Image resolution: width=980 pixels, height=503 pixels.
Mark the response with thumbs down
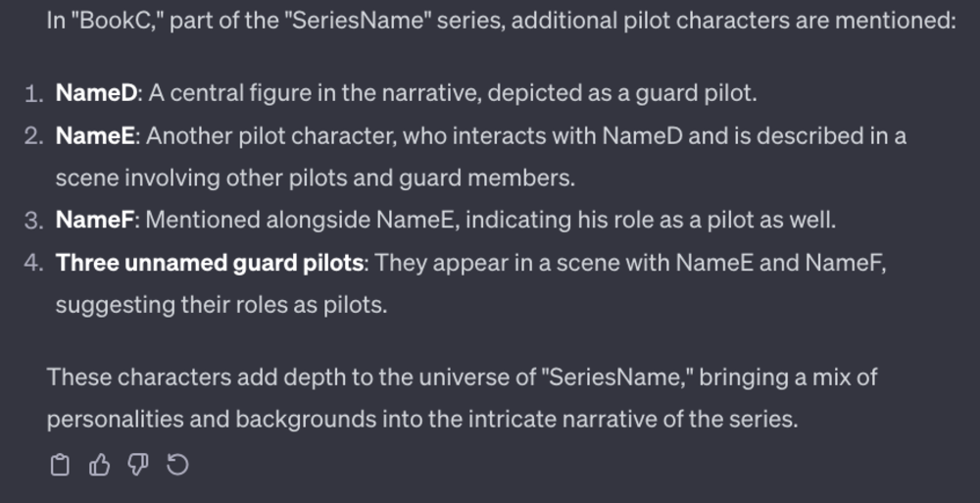click(138, 465)
